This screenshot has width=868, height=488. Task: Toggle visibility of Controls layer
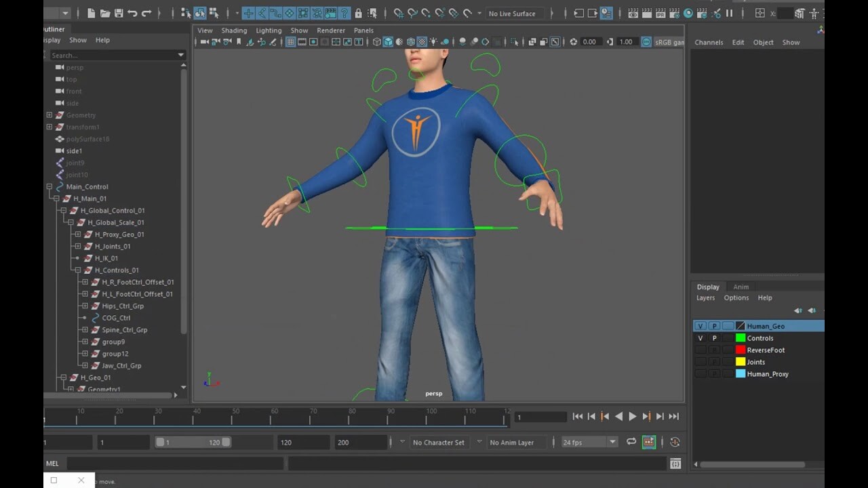[x=701, y=338]
